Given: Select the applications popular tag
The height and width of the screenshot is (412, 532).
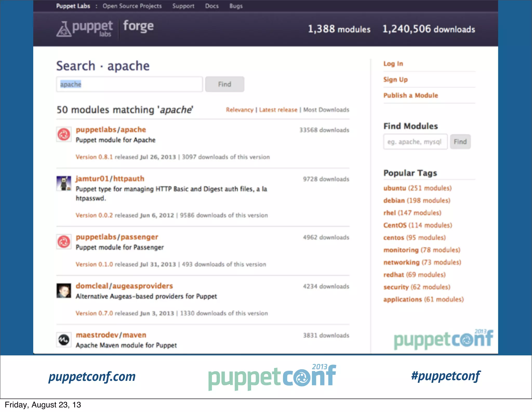Looking at the screenshot, I should tap(423, 299).
